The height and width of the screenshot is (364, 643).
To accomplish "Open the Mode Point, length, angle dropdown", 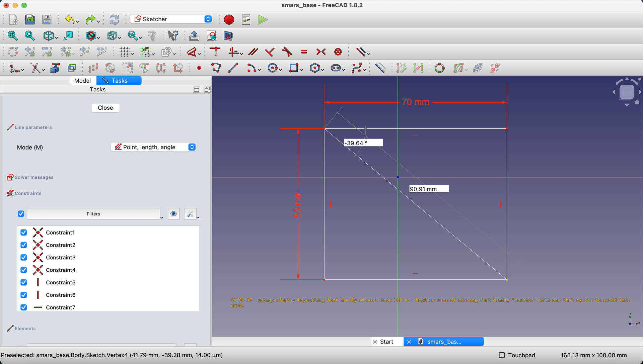I will point(153,147).
